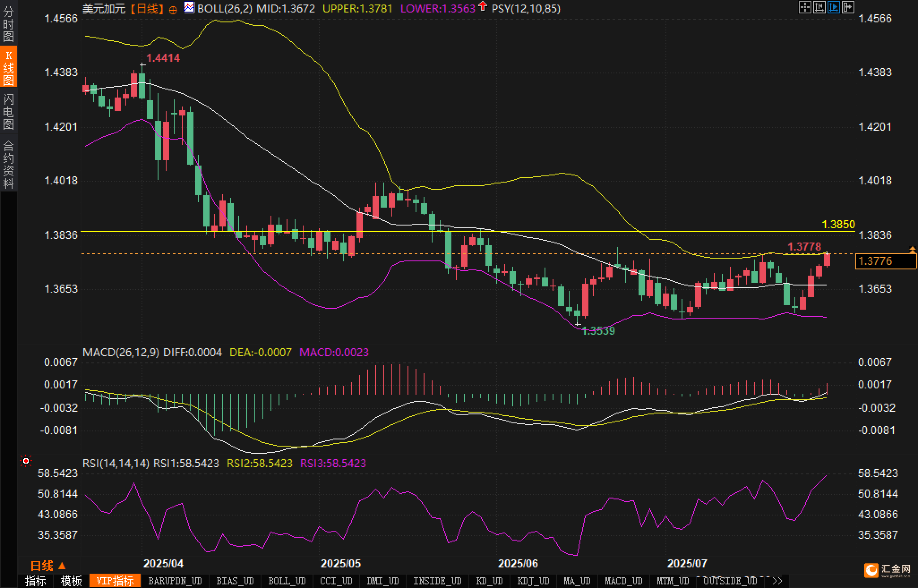Click the blue highlighted chart axis play icon
This screenshot has width=918, height=588.
[833, 7]
